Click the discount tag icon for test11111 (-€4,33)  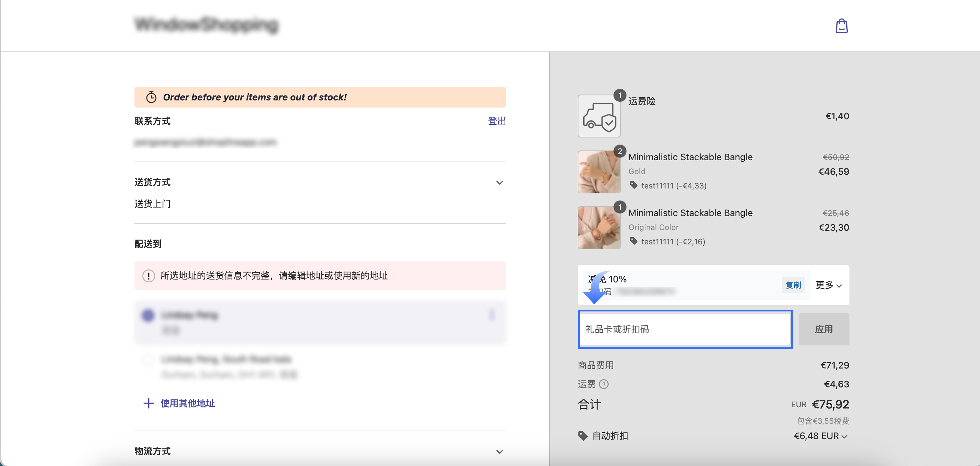(633, 185)
